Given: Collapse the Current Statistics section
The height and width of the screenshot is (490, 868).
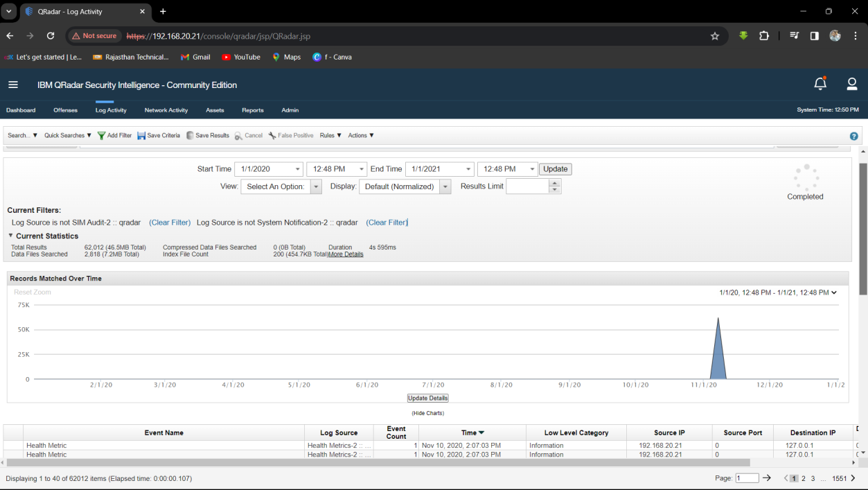Looking at the screenshot, I should 11,236.
